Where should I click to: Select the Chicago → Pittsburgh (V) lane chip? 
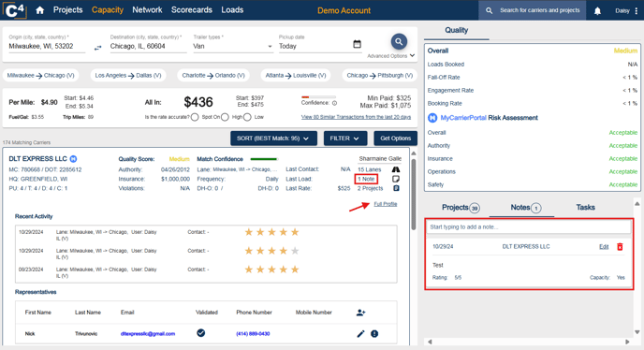tap(379, 76)
